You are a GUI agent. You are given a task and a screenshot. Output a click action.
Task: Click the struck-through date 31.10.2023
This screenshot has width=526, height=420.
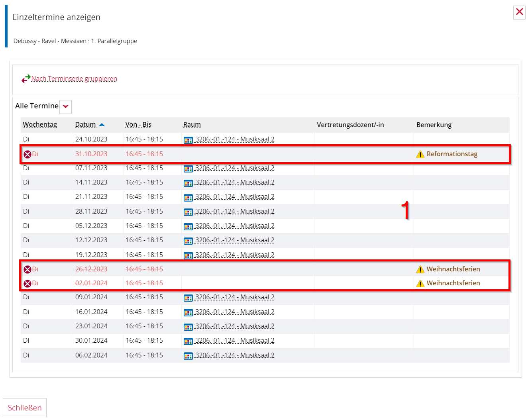click(x=91, y=154)
